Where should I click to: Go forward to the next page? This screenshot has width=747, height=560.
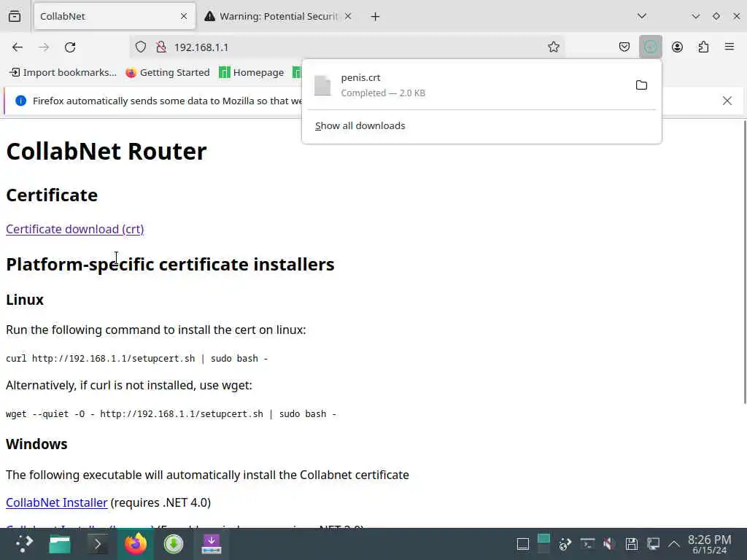44,47
